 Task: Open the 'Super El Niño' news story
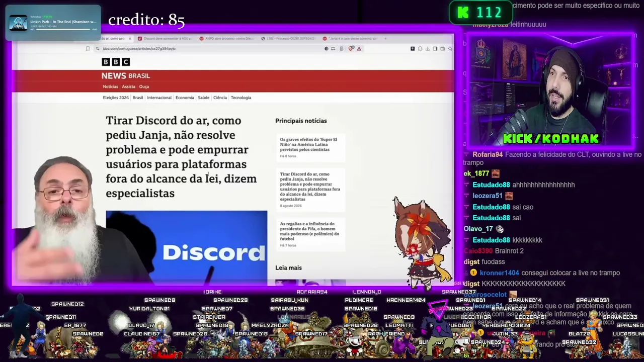click(x=309, y=147)
